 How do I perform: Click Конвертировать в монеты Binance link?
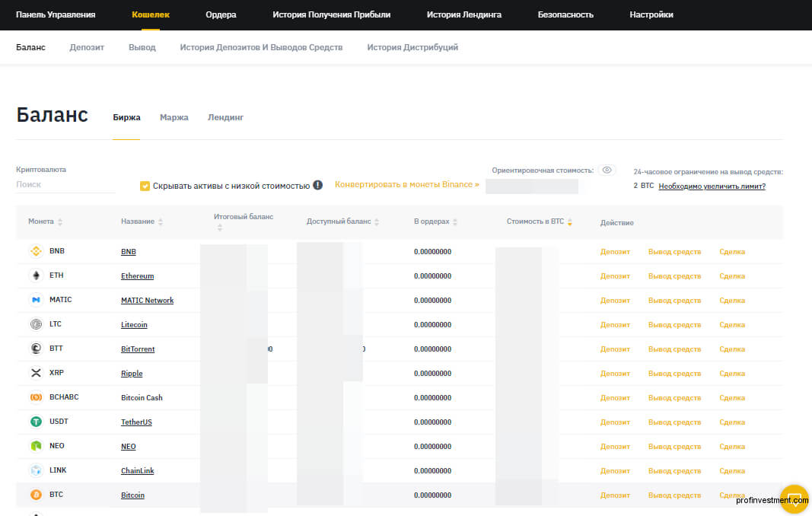tap(406, 184)
